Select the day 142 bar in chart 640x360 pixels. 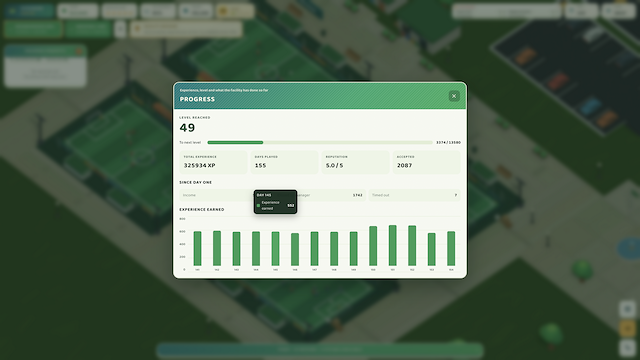pyautogui.click(x=217, y=248)
